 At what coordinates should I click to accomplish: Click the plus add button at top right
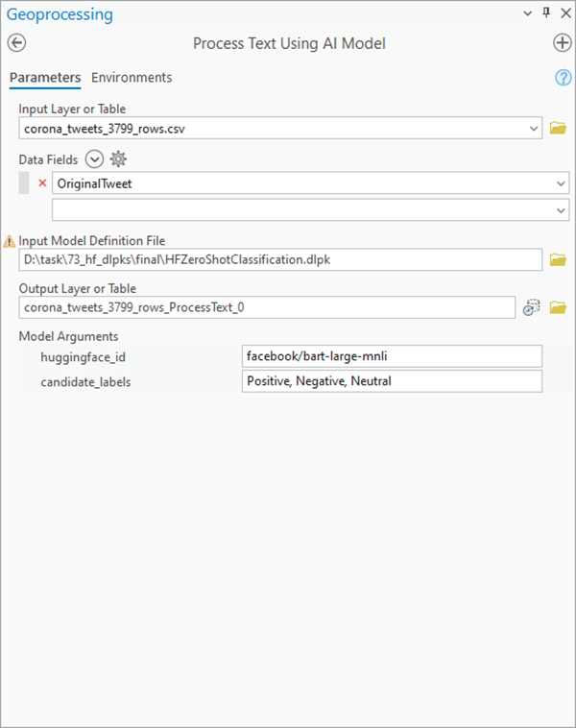click(x=563, y=43)
